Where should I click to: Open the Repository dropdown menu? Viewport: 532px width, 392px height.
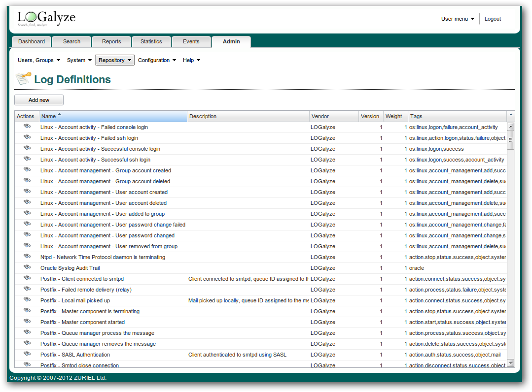pos(115,60)
